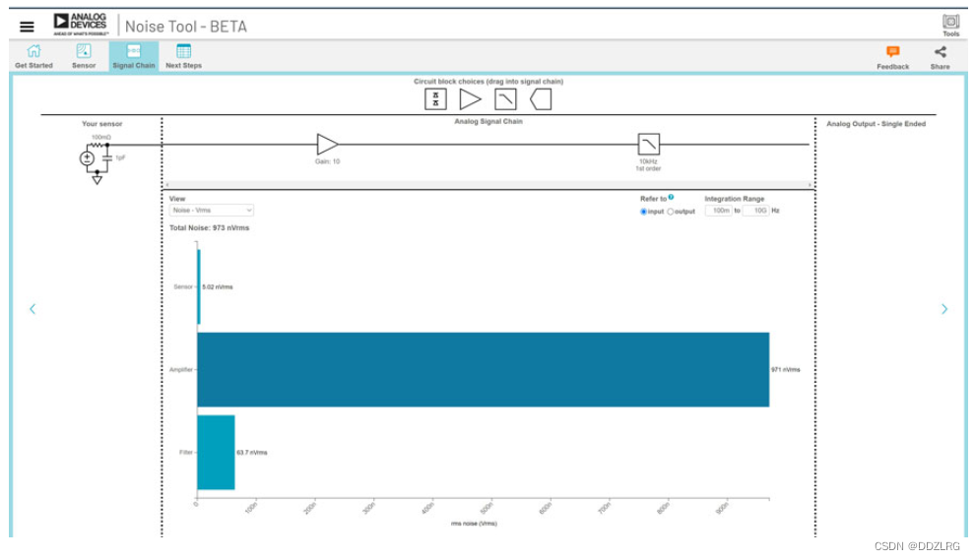Go to next page with right chevron
The image size is (975, 560).
pyautogui.click(x=943, y=309)
